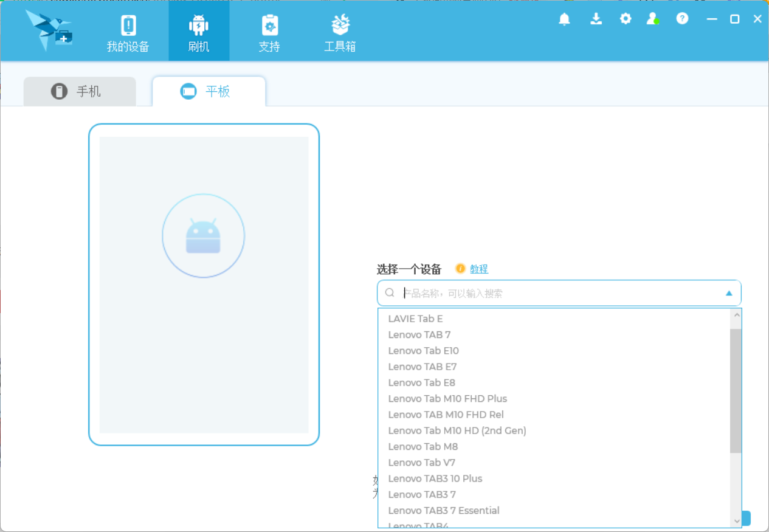The width and height of the screenshot is (769, 532).
Task: Click the device list scroll-up arrow
Action: click(x=737, y=315)
